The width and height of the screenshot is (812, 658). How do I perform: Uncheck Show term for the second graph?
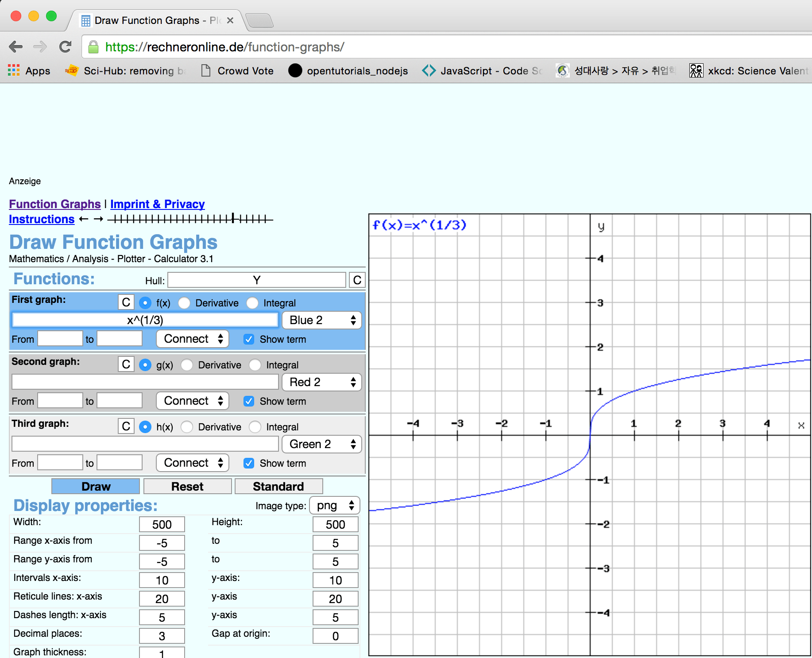pyautogui.click(x=249, y=401)
